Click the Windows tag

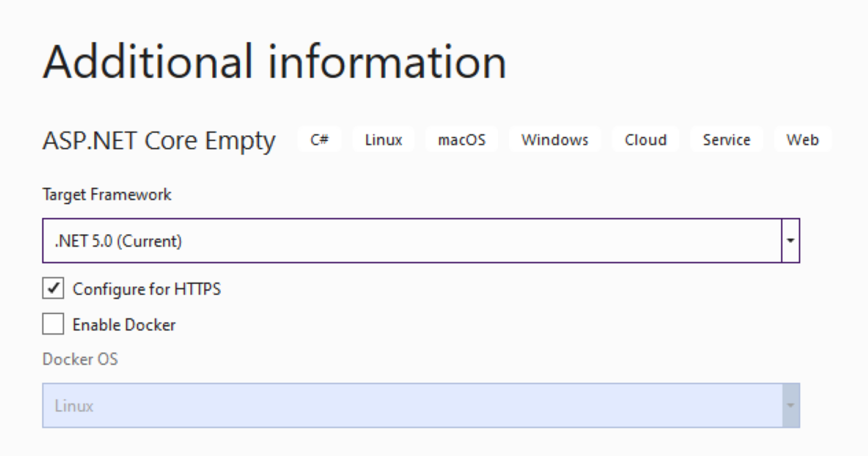[555, 140]
